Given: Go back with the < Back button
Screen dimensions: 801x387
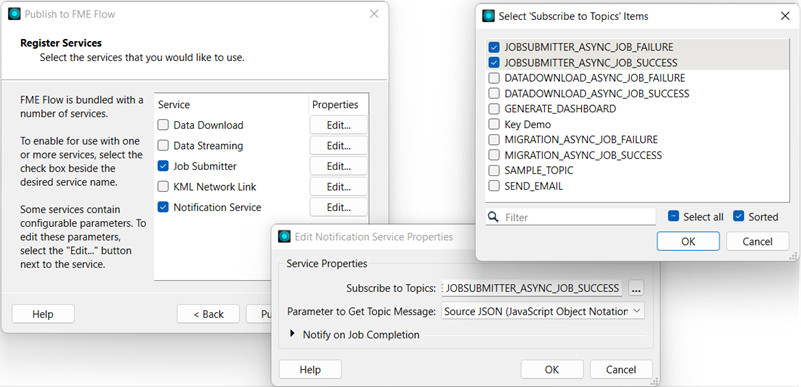Looking at the screenshot, I should point(208,314).
